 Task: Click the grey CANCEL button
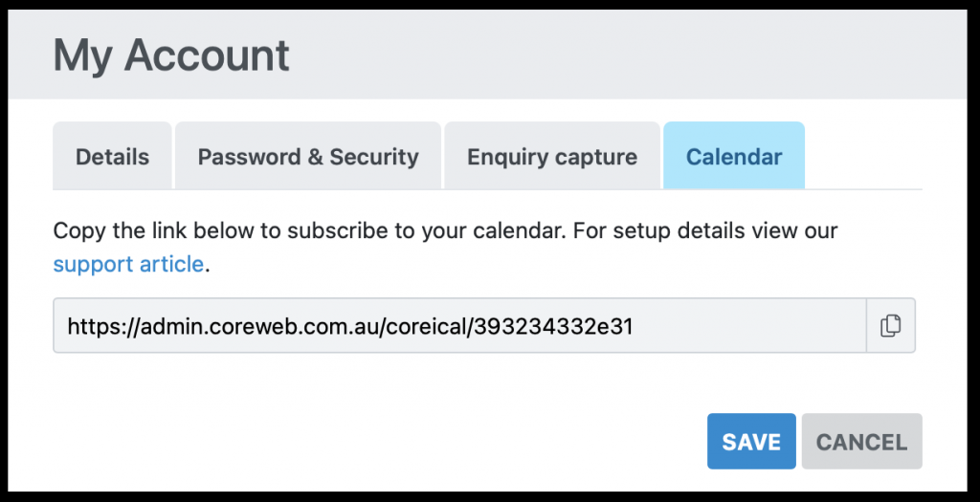coord(861,442)
